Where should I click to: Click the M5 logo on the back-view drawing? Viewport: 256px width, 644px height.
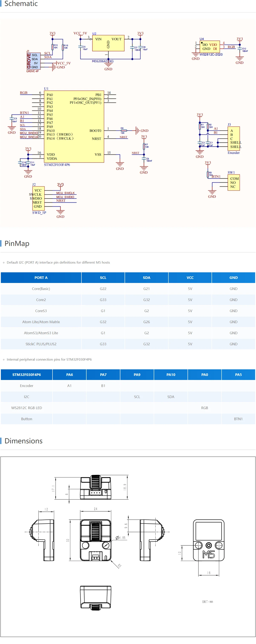209,554
